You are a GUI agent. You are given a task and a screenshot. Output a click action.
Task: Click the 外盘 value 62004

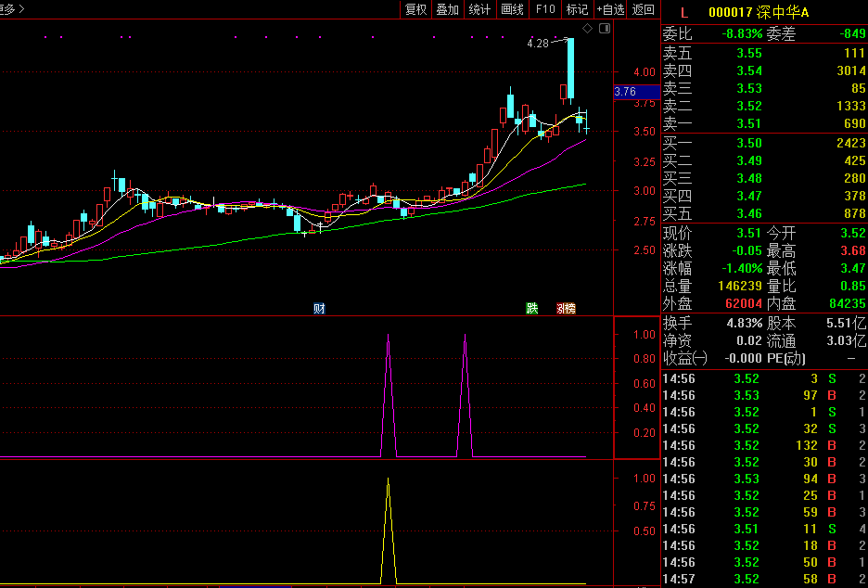coord(744,304)
